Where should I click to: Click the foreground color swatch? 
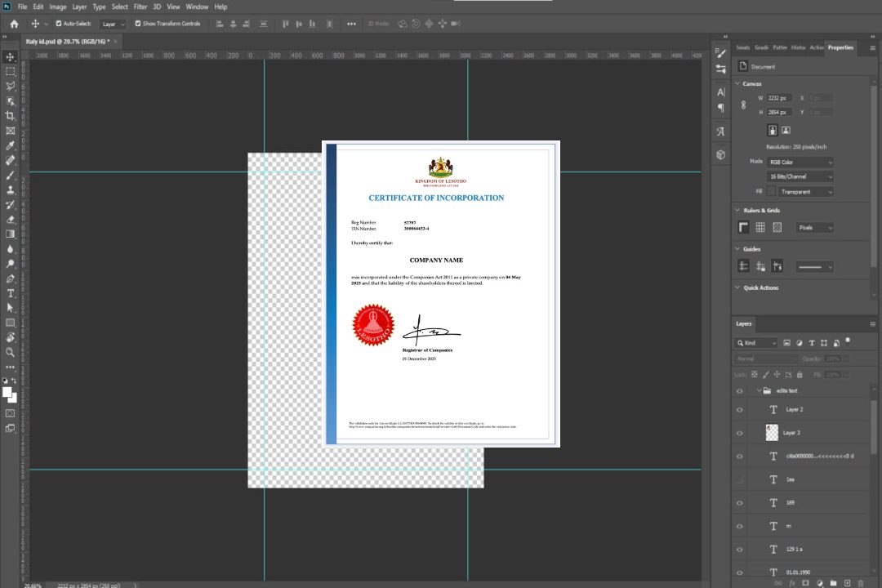[x=7, y=393]
